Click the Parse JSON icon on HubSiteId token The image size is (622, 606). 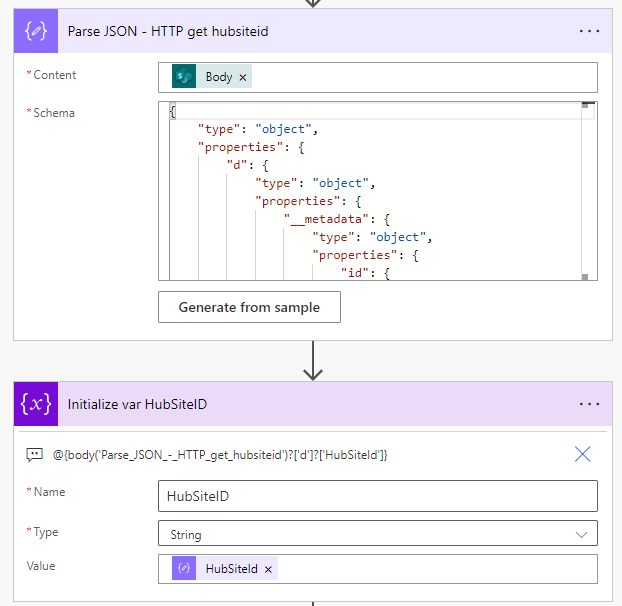pos(184,568)
